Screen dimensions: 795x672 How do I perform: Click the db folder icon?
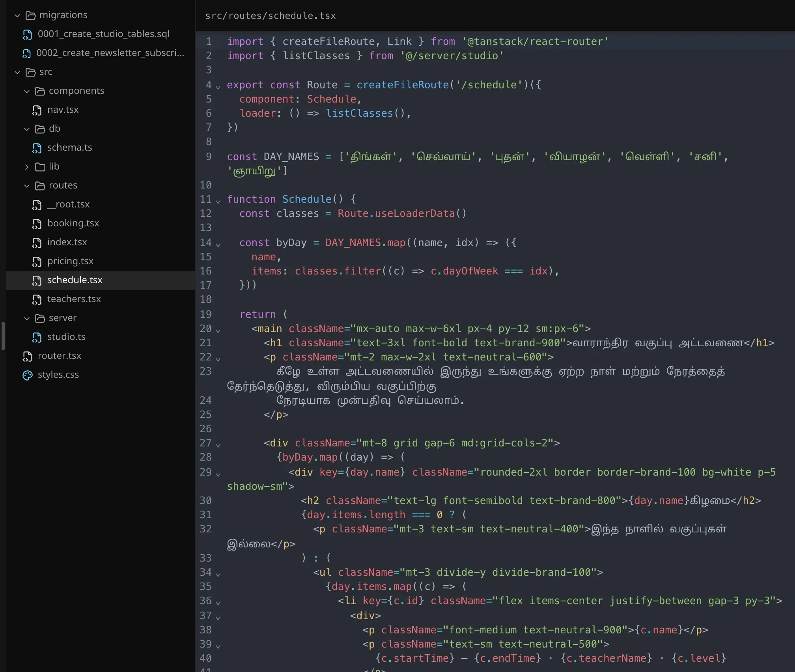(x=40, y=129)
